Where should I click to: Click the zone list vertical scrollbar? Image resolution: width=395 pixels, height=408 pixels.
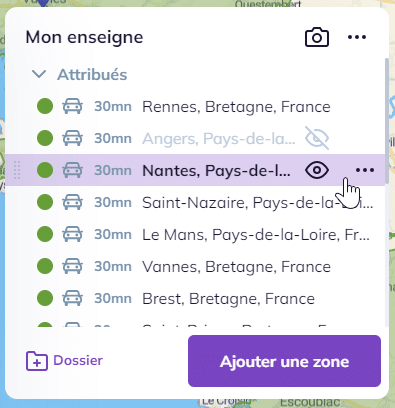tap(387, 121)
